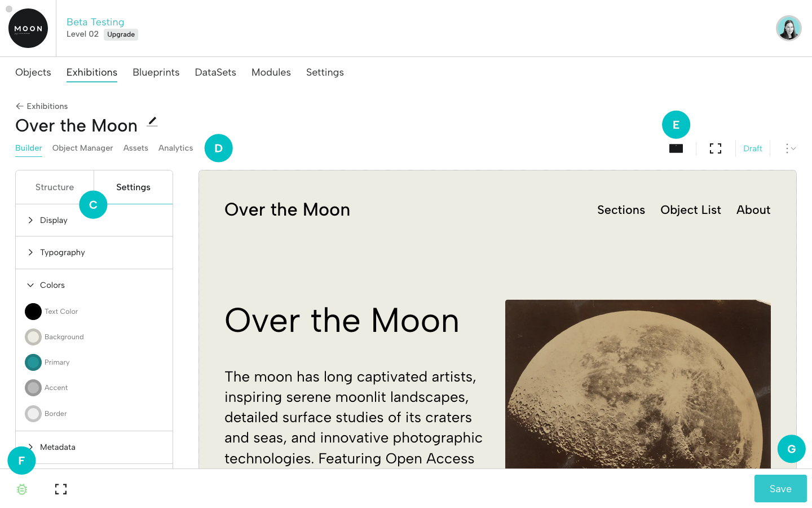Expand the Typography settings section
This screenshot has width=812, height=508.
click(x=62, y=252)
